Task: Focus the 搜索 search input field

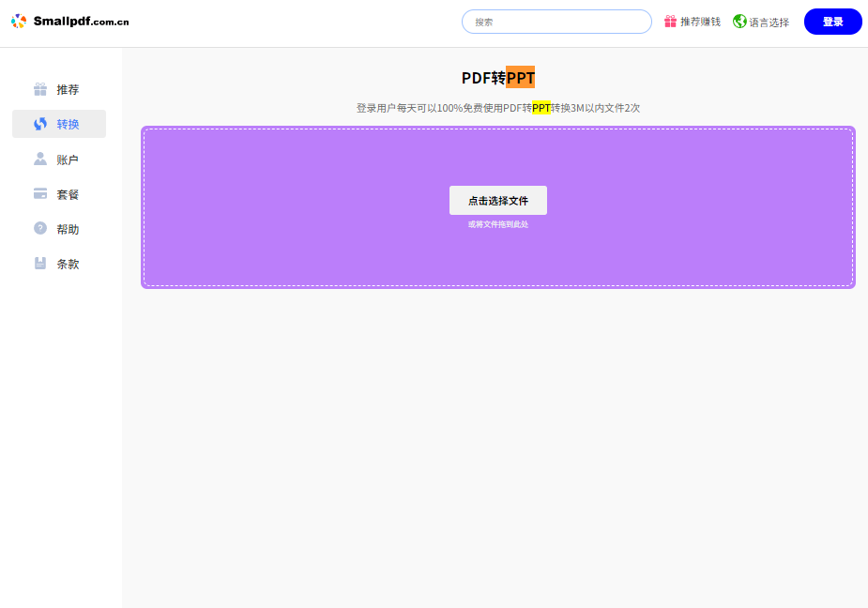Action: click(556, 22)
